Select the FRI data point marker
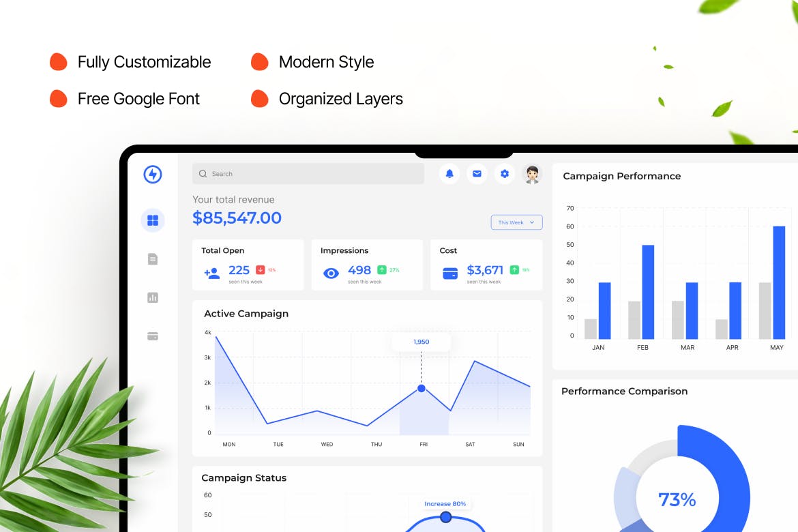The image size is (798, 532). click(422, 388)
